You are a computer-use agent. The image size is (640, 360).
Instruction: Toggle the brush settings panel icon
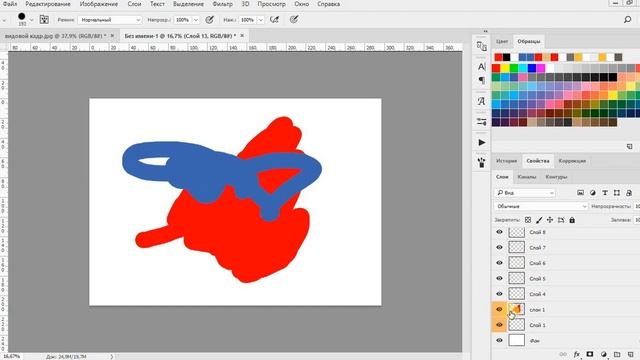[x=44, y=19]
